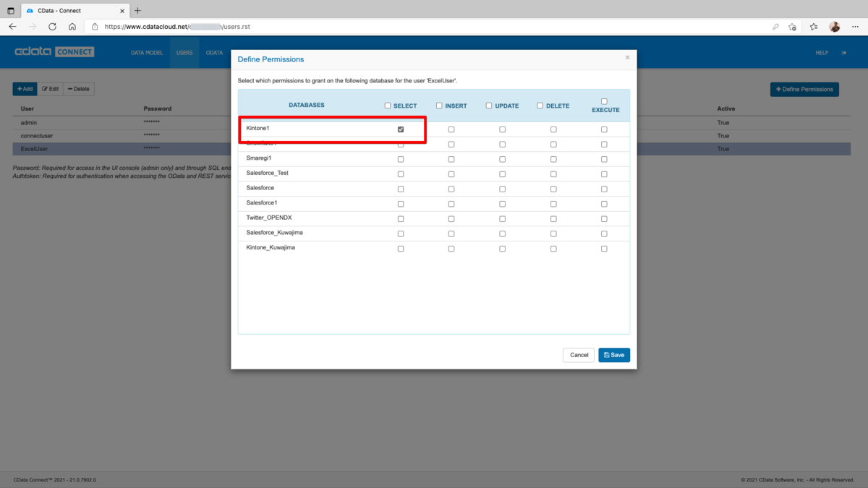This screenshot has height=488, width=868.
Task: Click the Delete user button
Action: (x=79, y=89)
